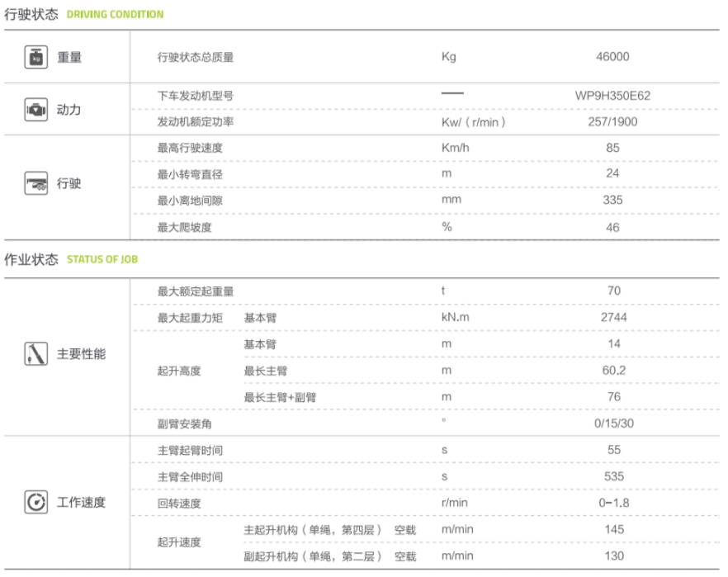Select the 副臂安装角 row label
The image size is (728, 577).
click(x=184, y=423)
